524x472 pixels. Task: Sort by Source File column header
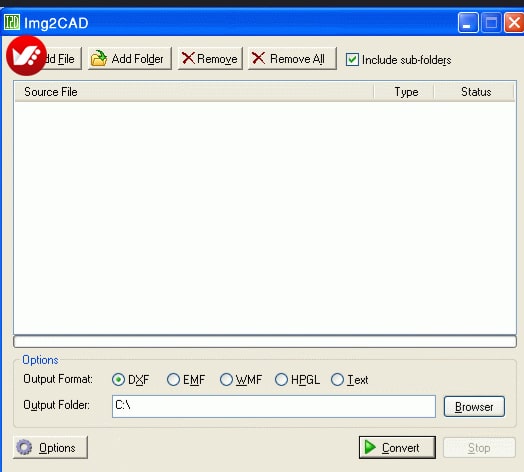pyautogui.click(x=194, y=92)
